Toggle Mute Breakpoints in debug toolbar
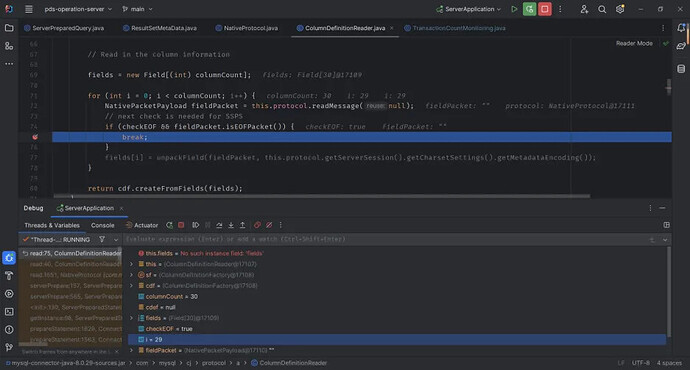This screenshot has height=370, width=690. 269,225
